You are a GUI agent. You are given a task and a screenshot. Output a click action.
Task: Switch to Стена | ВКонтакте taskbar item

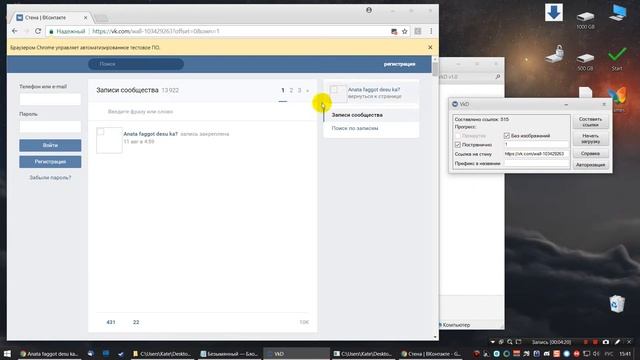(x=430, y=354)
